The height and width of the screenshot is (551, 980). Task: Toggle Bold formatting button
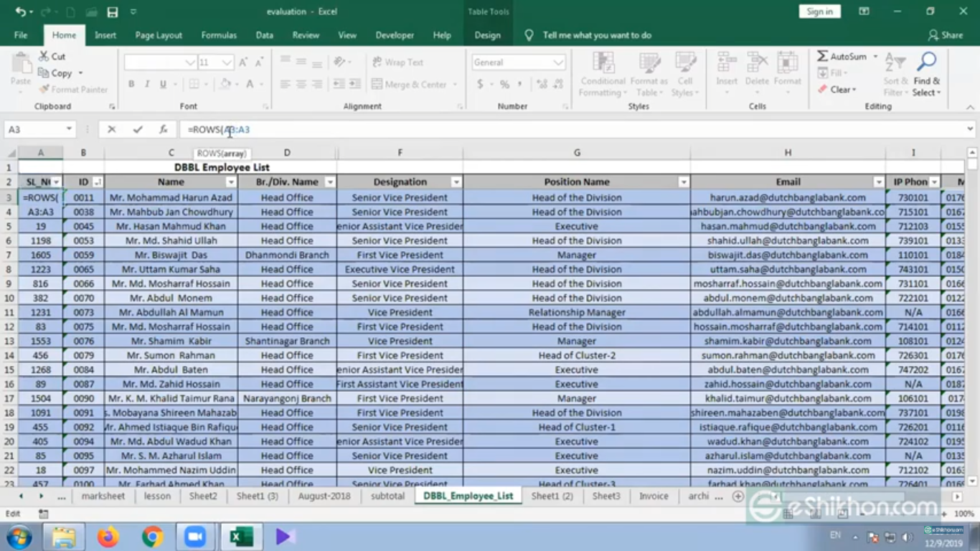click(131, 85)
